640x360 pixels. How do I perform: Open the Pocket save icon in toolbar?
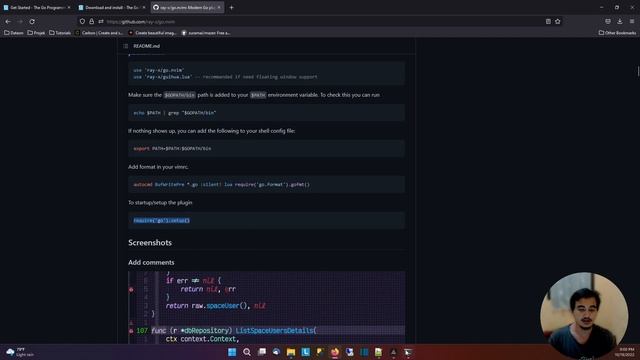tap(608, 22)
